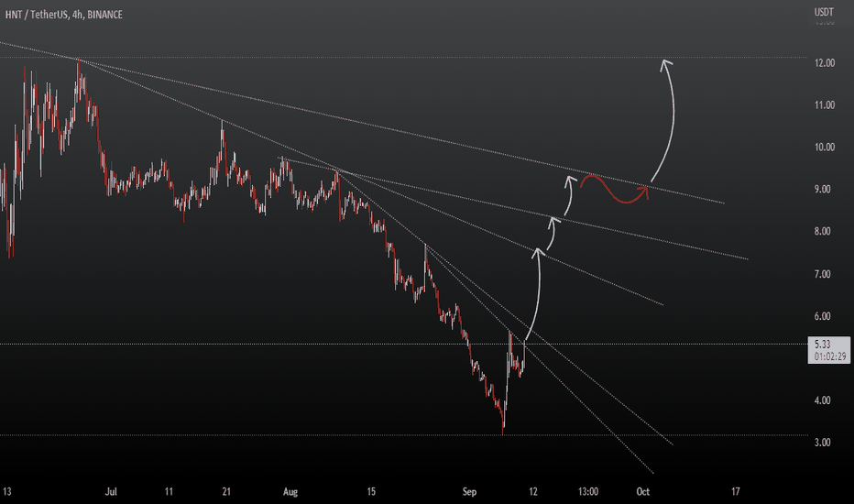Click the Oct date axis label
Image resolution: width=854 pixels, height=504 pixels.
click(x=643, y=491)
